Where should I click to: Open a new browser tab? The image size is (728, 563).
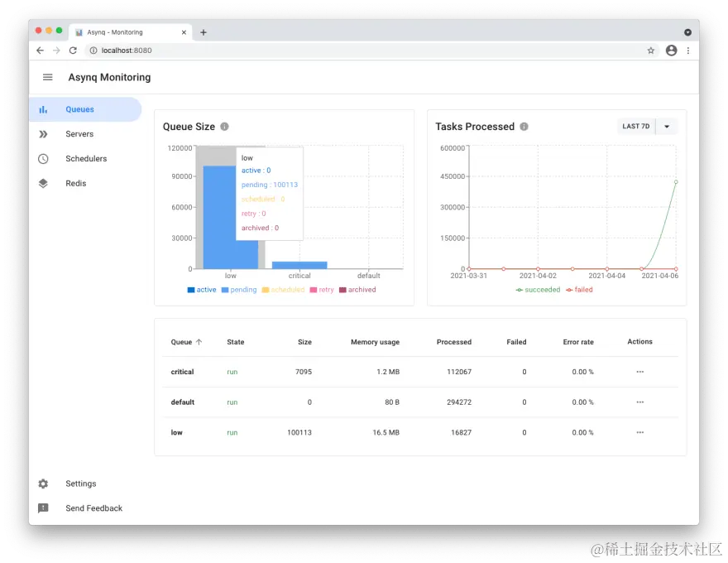pos(204,31)
